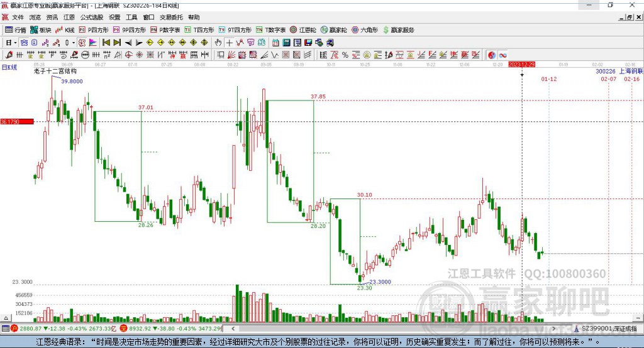Click the circle-with-cross target icon

pyautogui.click(x=128, y=55)
